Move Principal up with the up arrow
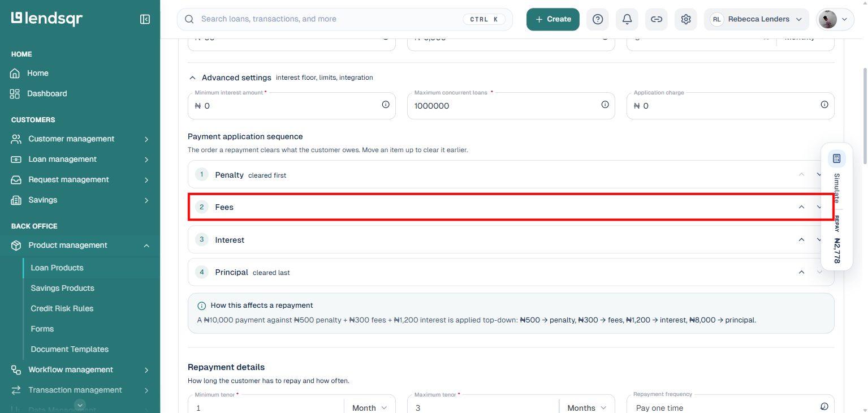This screenshot has width=868, height=413. (x=801, y=273)
